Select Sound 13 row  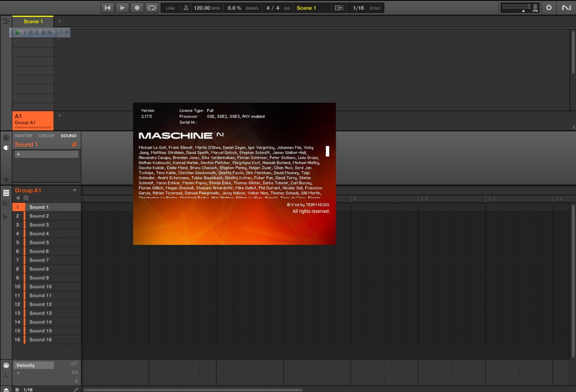click(46, 313)
